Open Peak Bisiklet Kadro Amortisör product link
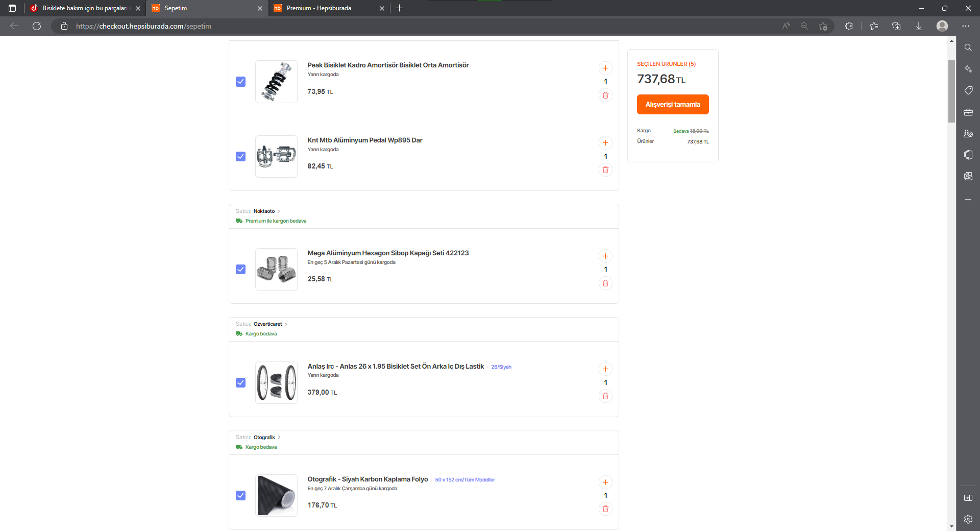This screenshot has width=980, height=531. pyautogui.click(x=388, y=65)
